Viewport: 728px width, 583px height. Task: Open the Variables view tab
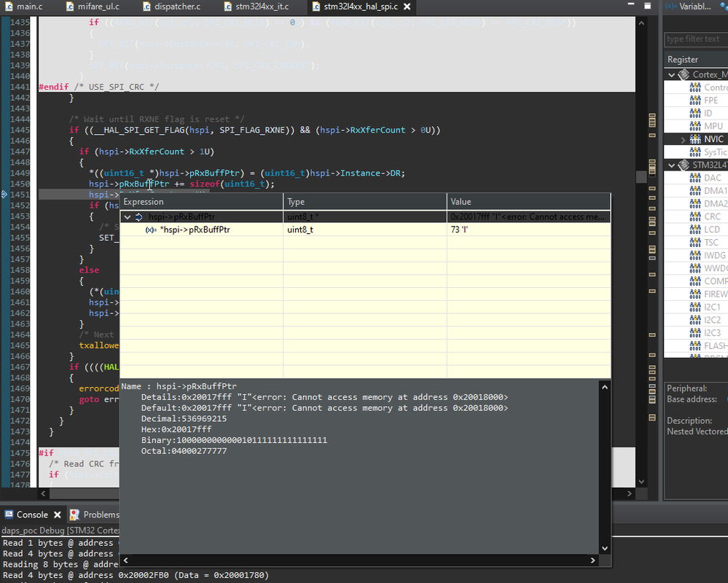tap(690, 7)
